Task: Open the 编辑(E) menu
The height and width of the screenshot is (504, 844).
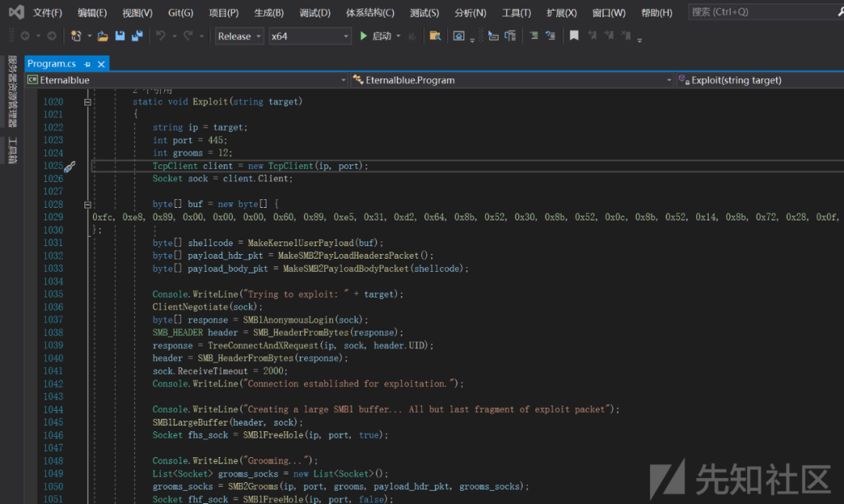Action: [x=92, y=13]
